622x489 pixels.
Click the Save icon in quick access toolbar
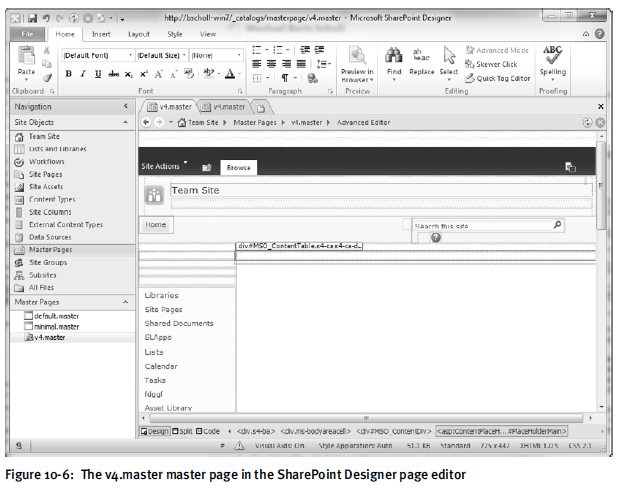33,18
